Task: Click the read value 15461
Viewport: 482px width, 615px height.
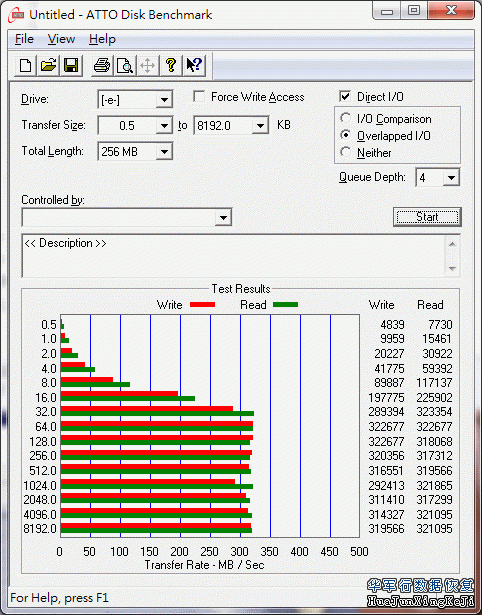Action: (437, 338)
